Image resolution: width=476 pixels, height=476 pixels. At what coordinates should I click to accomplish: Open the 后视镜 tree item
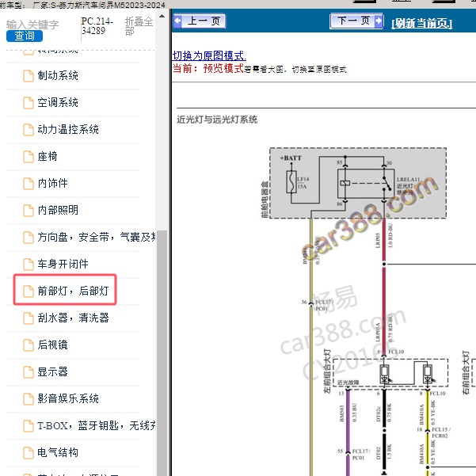52,345
